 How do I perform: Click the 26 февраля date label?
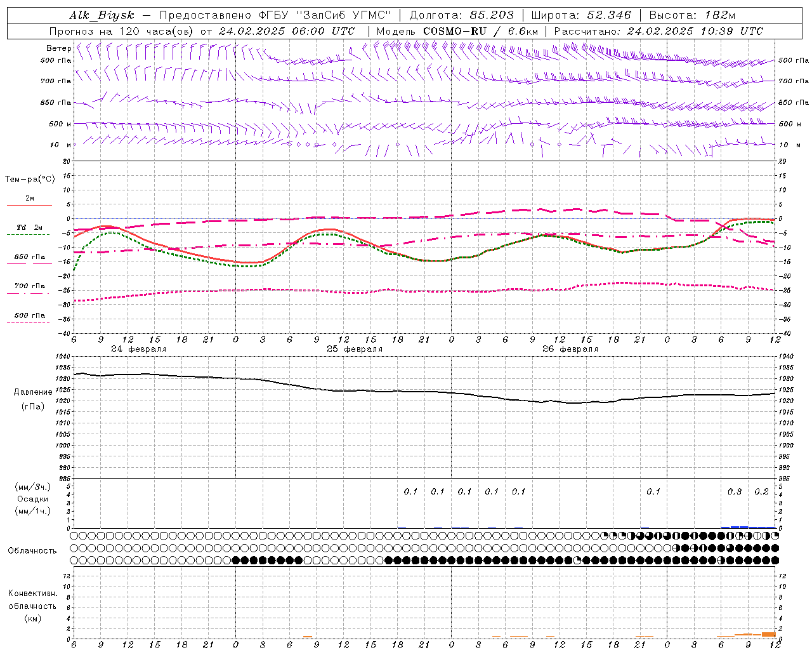[x=570, y=349]
